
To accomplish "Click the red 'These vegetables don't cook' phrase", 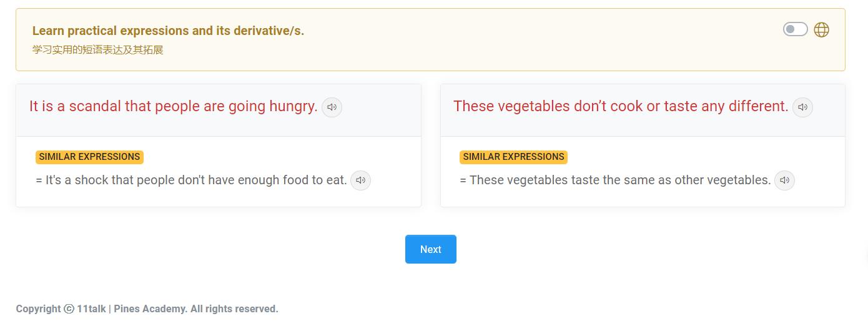I will tap(620, 106).
